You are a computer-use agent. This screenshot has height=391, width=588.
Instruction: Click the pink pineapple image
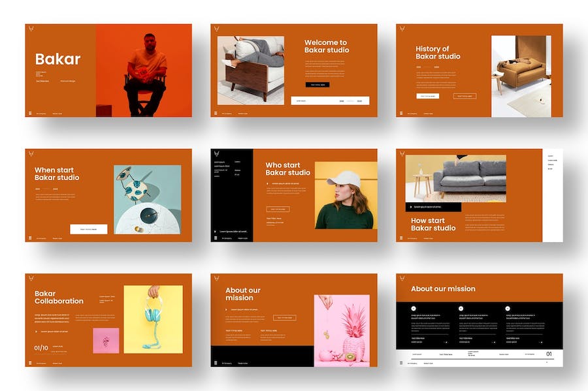(x=341, y=330)
